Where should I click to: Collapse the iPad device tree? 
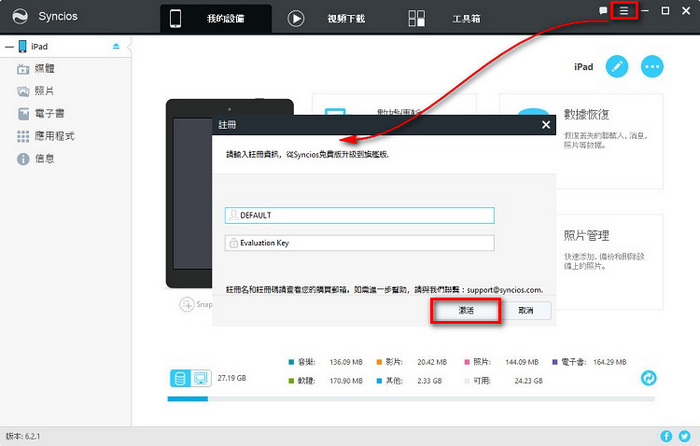click(9, 46)
